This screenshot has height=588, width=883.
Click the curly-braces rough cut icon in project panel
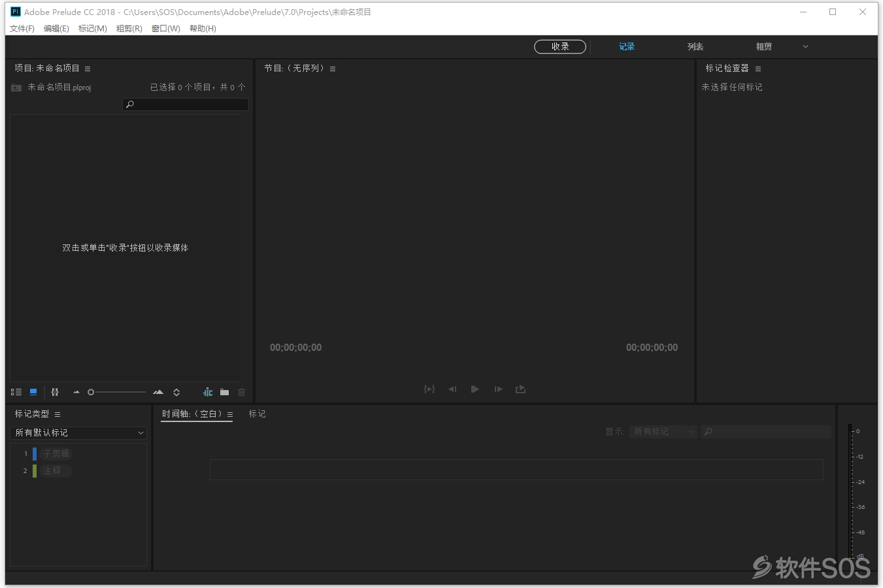pyautogui.click(x=55, y=392)
